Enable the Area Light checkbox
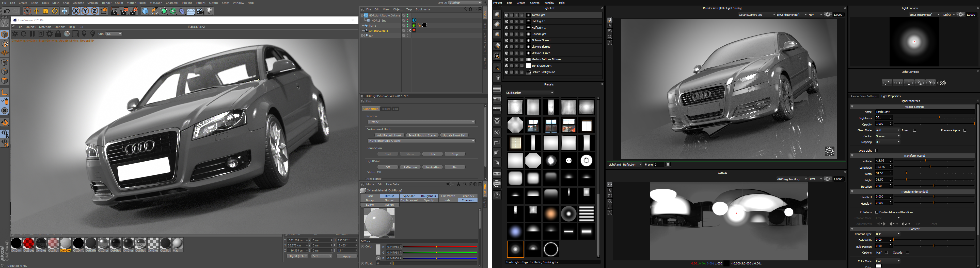Screen dimensions: 980x268 pos(877,150)
